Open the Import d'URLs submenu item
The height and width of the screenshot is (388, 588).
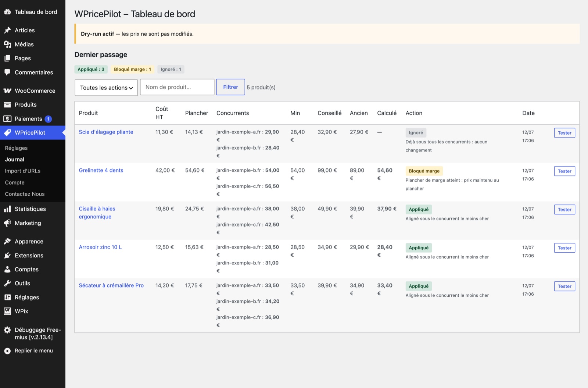click(23, 171)
